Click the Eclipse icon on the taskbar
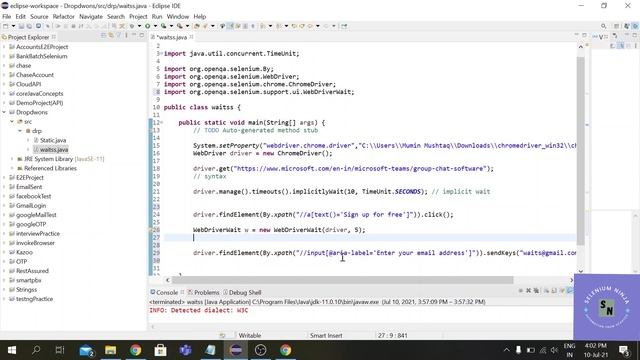This screenshot has height=360, width=640. pos(236,350)
